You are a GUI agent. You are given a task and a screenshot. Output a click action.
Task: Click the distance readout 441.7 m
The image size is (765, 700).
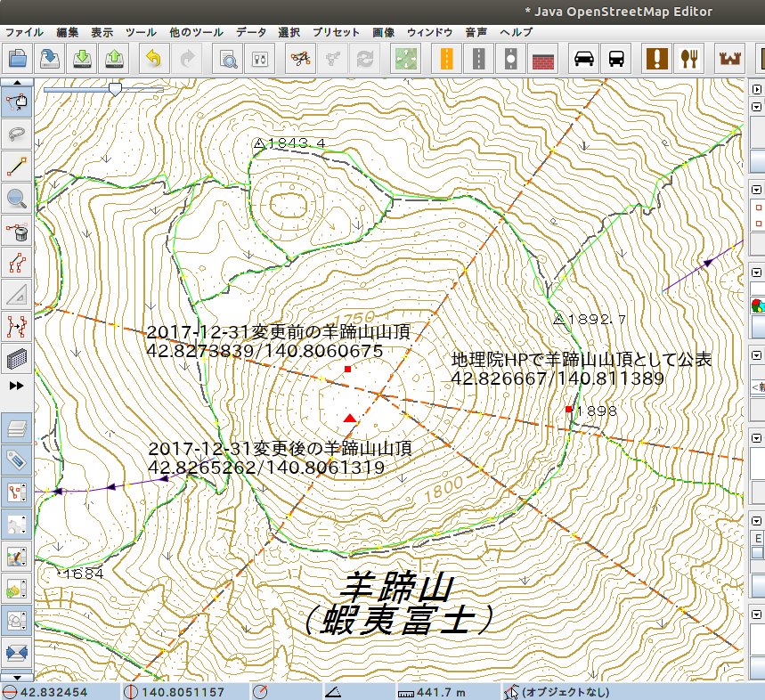pyautogui.click(x=442, y=692)
